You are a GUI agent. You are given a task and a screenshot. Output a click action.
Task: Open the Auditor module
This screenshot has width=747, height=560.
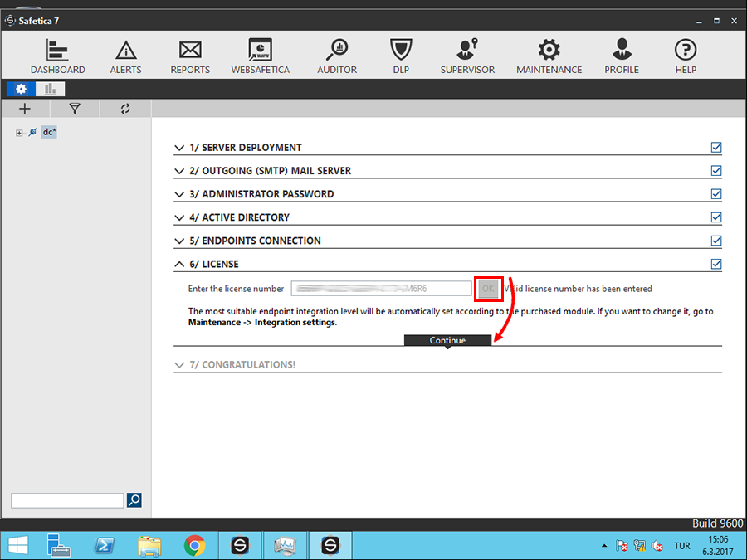(x=337, y=56)
